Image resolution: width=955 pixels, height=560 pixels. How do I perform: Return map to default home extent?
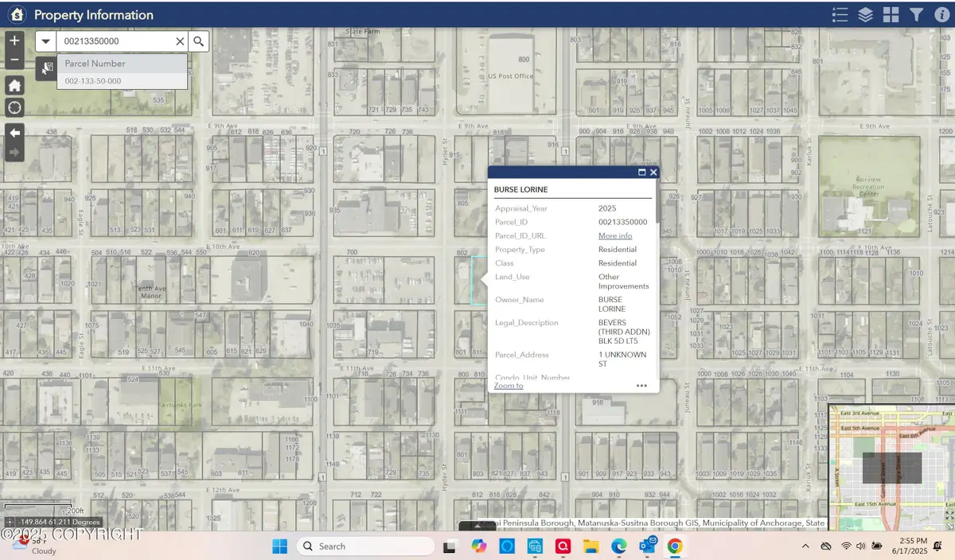[x=14, y=85]
